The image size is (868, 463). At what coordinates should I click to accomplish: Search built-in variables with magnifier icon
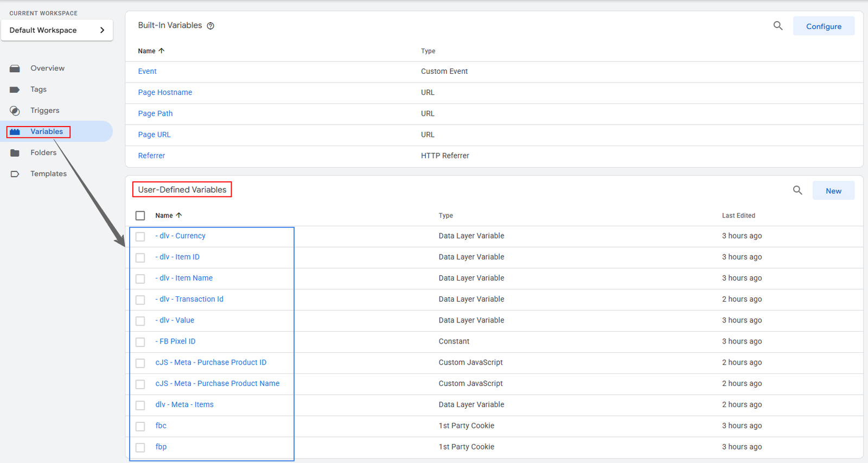(778, 26)
